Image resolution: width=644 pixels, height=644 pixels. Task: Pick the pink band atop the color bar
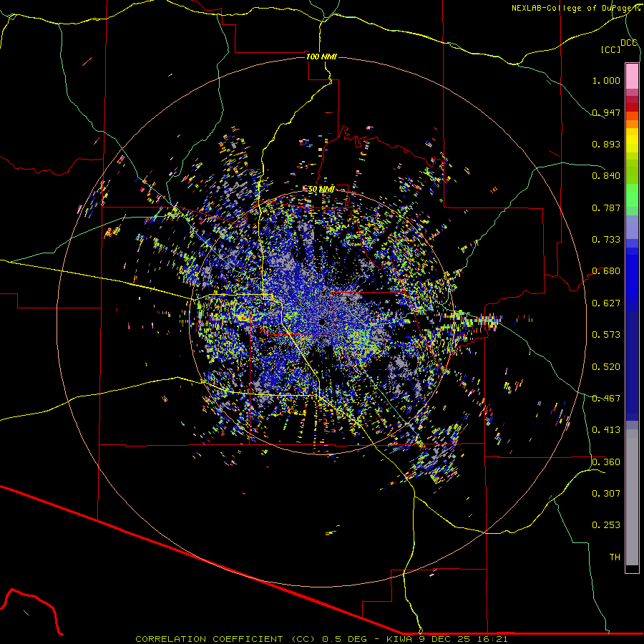[x=632, y=77]
